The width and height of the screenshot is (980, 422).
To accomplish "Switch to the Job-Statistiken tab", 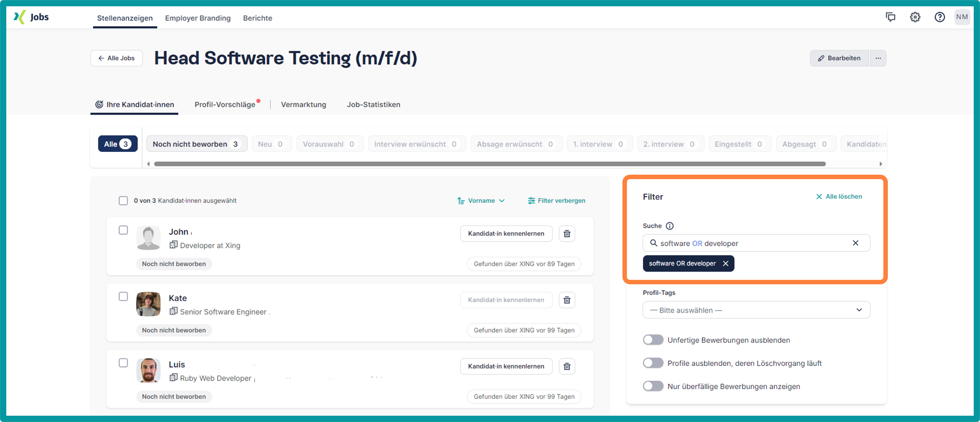I will [x=373, y=104].
